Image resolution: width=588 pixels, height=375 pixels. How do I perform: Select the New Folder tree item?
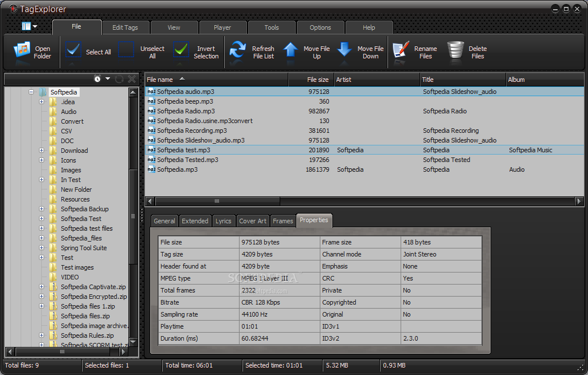tap(76, 190)
